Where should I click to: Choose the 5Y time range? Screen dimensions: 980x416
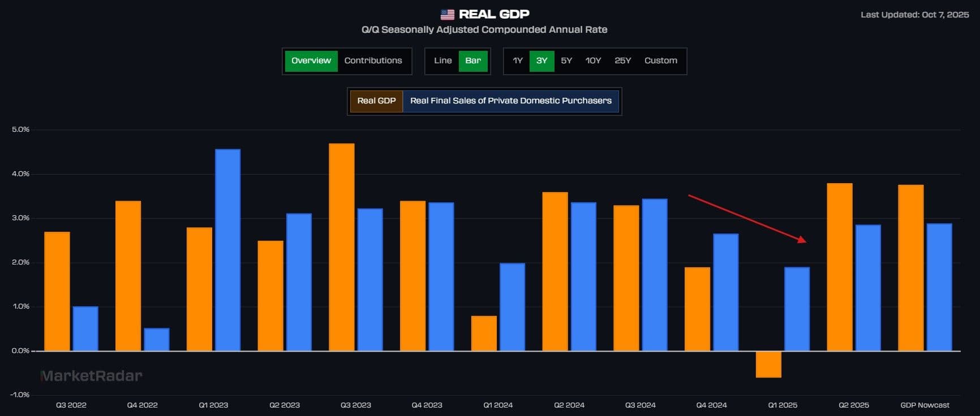point(566,61)
